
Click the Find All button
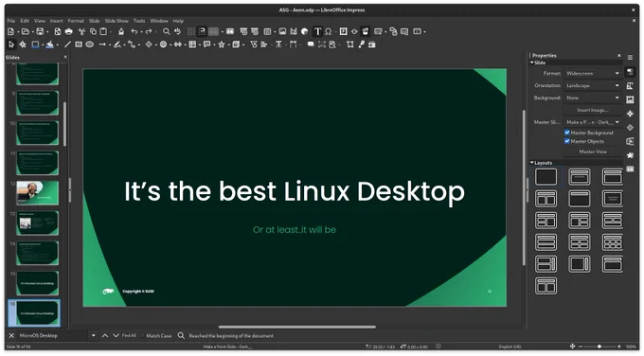click(129, 336)
